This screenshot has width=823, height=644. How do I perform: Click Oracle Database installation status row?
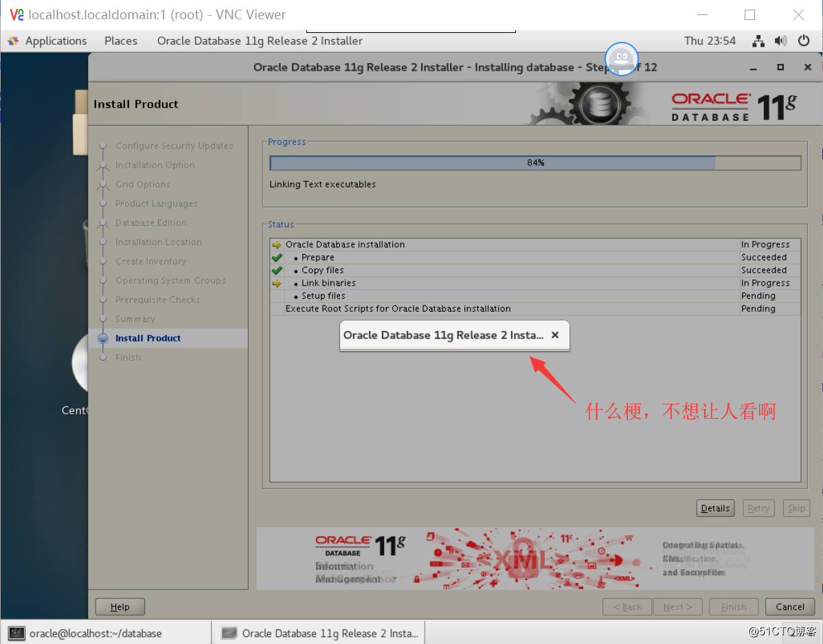click(x=535, y=244)
